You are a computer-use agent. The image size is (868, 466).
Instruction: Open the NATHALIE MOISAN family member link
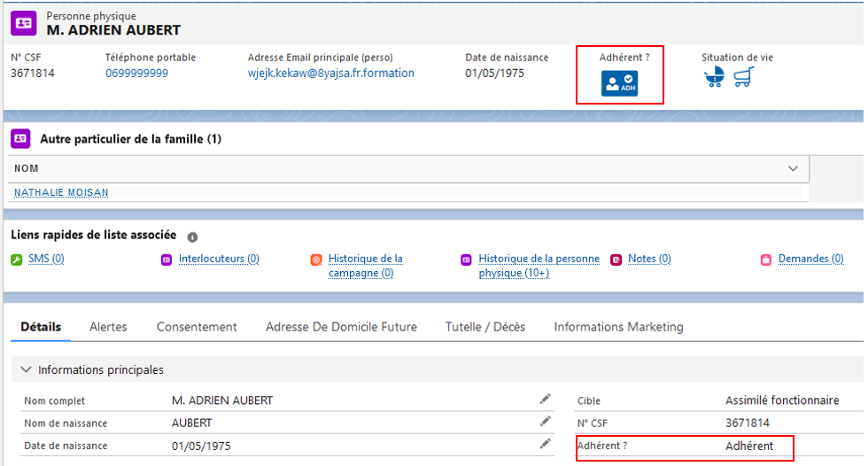tap(61, 192)
